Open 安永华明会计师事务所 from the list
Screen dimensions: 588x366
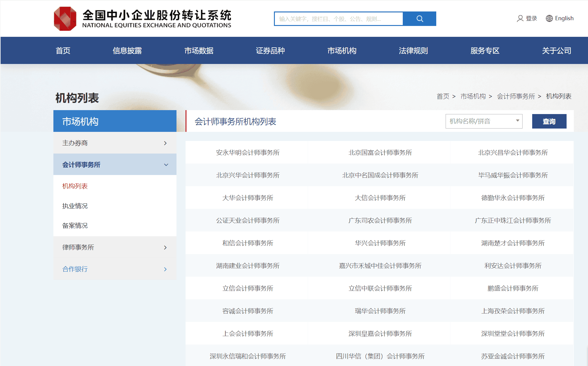[247, 152]
